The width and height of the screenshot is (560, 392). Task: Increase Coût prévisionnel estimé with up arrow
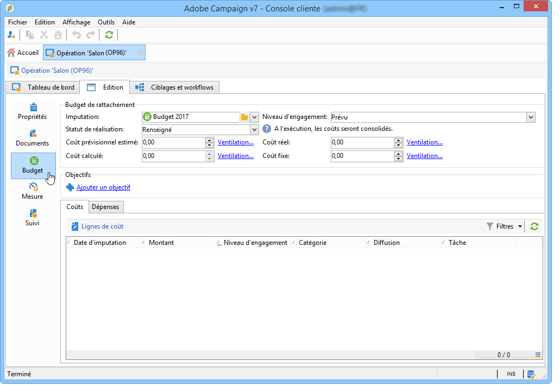[210, 140]
